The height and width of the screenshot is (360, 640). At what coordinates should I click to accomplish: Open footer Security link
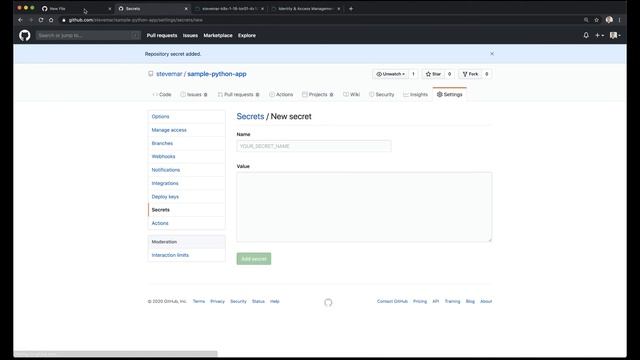pyautogui.click(x=238, y=301)
